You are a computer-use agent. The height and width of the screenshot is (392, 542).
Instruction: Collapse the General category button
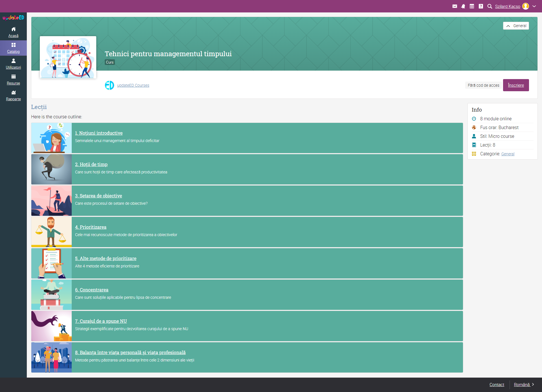click(x=516, y=26)
